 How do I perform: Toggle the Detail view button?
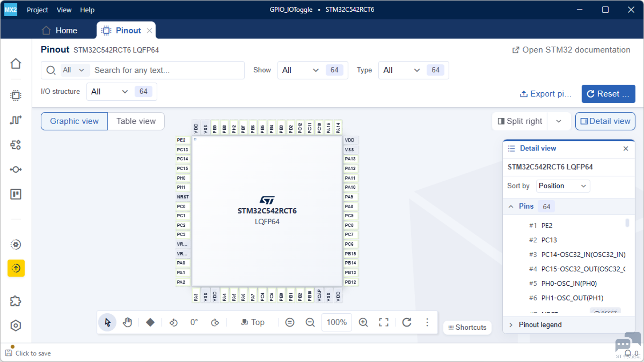pyautogui.click(x=605, y=121)
